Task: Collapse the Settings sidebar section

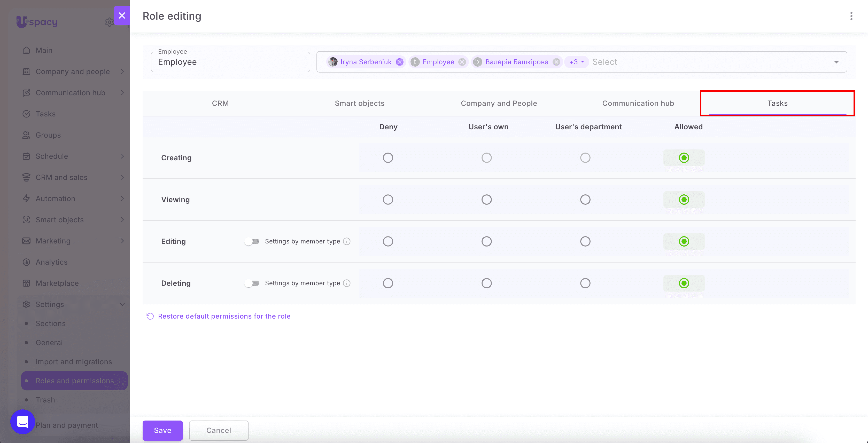Action: (x=123, y=304)
